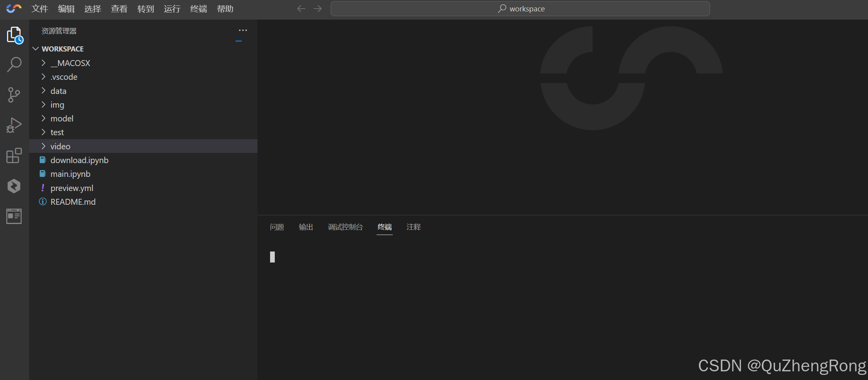Viewport: 868px width, 380px height.
Task: Expand the model folder chevron
Action: tap(44, 118)
